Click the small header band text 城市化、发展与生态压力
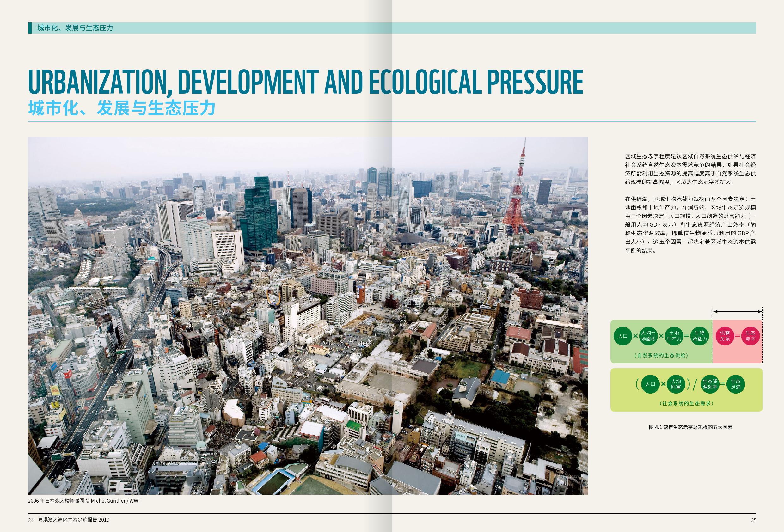The width and height of the screenshot is (784, 532). (75, 28)
